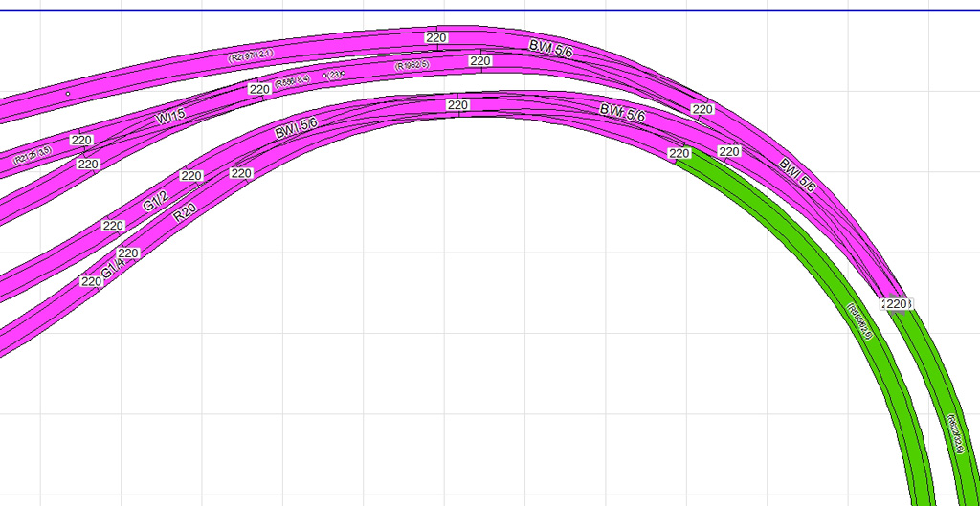Click the R20 curved track label
Image resolution: width=980 pixels, height=506 pixels.
[185, 212]
